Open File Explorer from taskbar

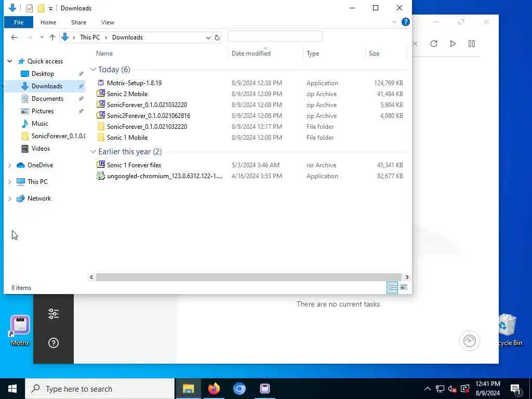[188, 389]
